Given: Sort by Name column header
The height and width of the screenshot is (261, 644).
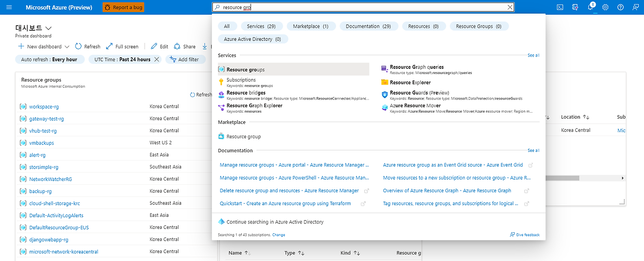Looking at the screenshot, I should click(239, 253).
